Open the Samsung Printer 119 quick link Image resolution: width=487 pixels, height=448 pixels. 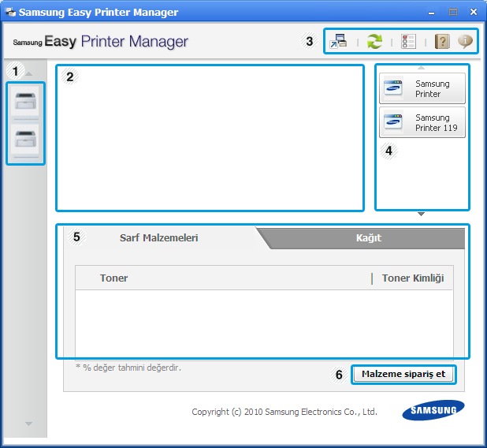(422, 122)
